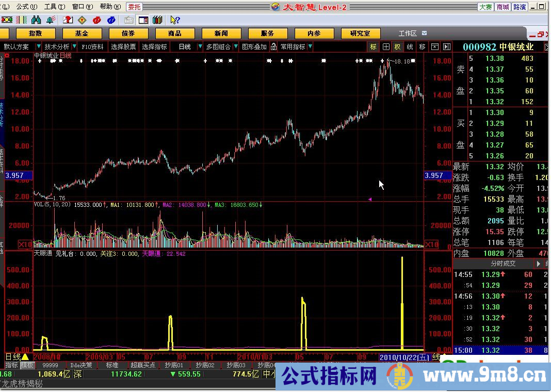Click the yellow diamond sign icon
This screenshot has height=392, width=551.
(82, 20)
